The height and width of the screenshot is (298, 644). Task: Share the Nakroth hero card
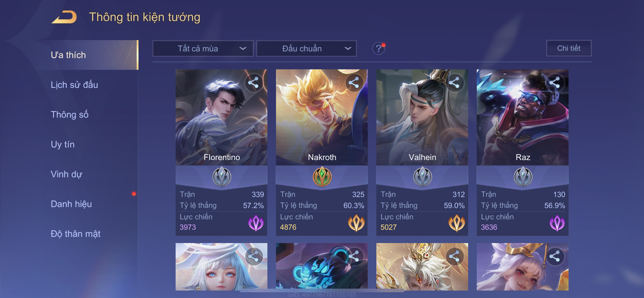(x=354, y=83)
